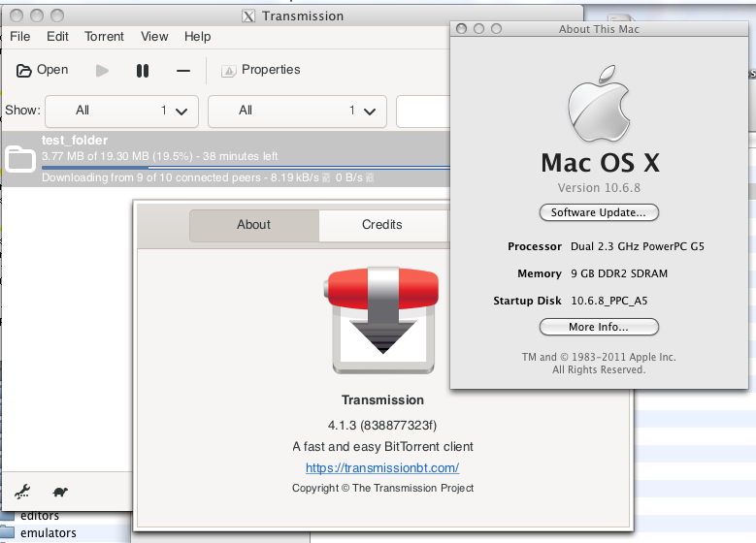Click the 9 GB DDR2 SDRAM memory value
Screen dimensions: 756x543
click(x=619, y=273)
